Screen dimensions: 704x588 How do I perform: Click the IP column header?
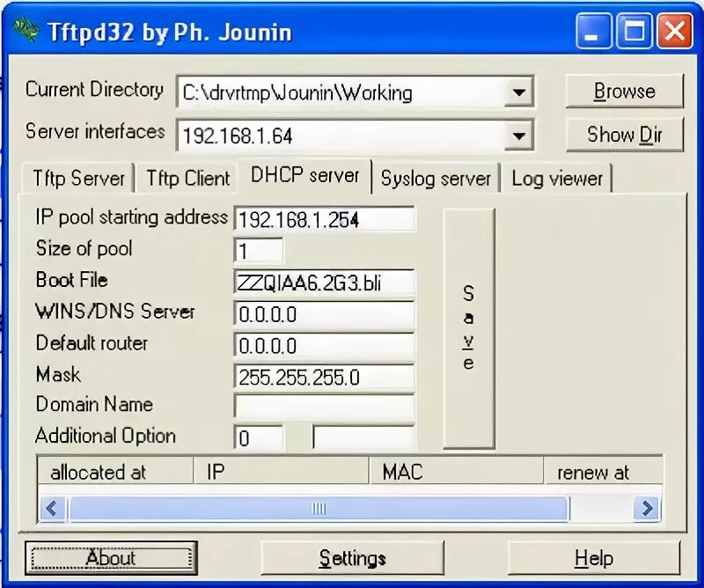pyautogui.click(x=281, y=471)
